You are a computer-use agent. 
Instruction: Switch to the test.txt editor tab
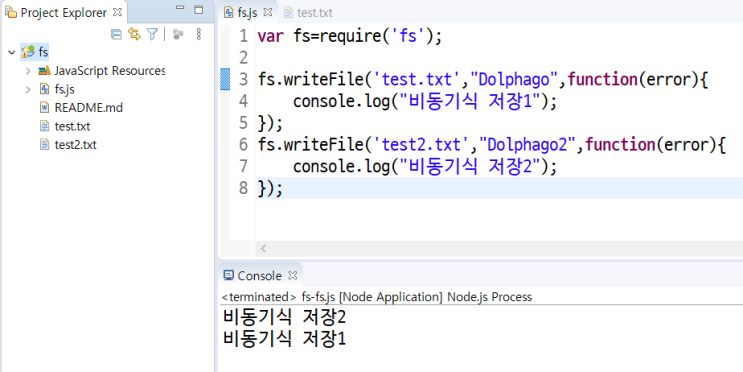click(x=315, y=13)
